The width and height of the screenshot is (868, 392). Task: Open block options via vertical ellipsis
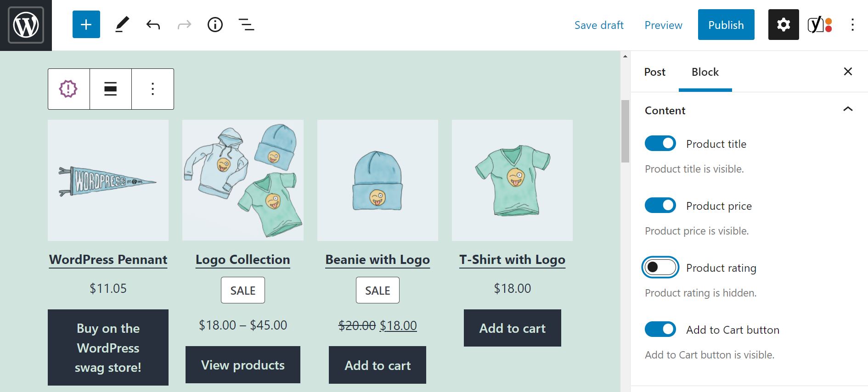152,89
